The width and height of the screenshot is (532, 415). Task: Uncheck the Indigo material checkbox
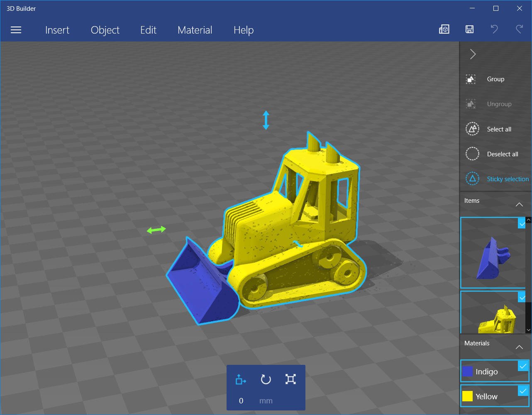[x=523, y=366]
